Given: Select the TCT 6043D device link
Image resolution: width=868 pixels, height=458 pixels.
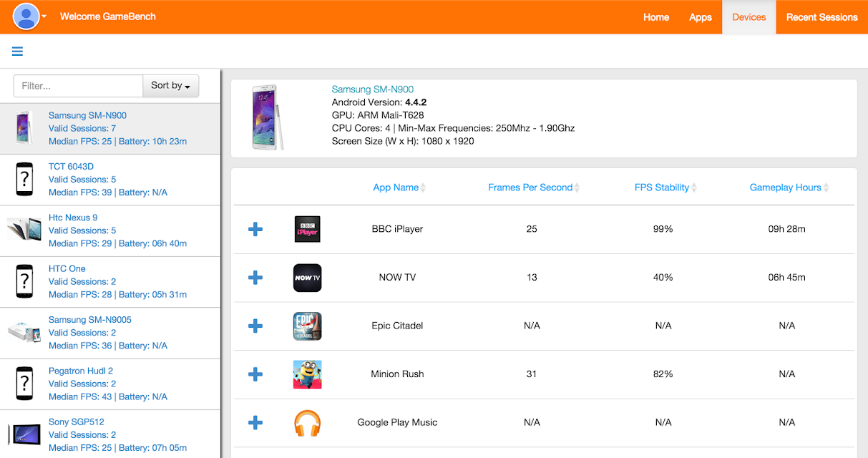Looking at the screenshot, I should pos(71,167).
